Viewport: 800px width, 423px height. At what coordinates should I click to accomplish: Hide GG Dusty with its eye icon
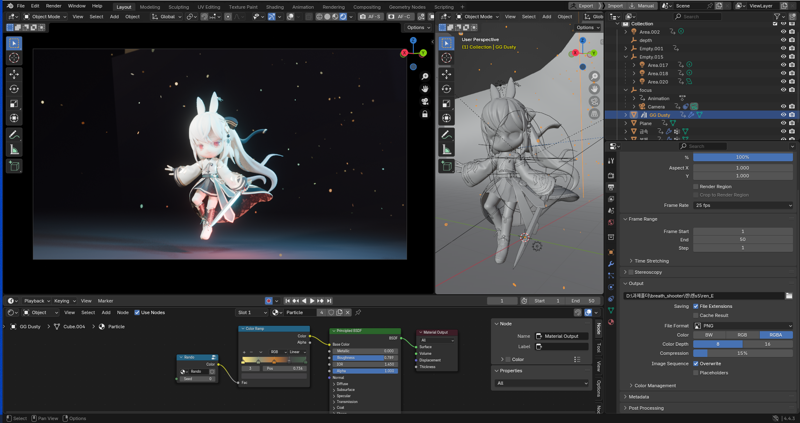coord(783,115)
